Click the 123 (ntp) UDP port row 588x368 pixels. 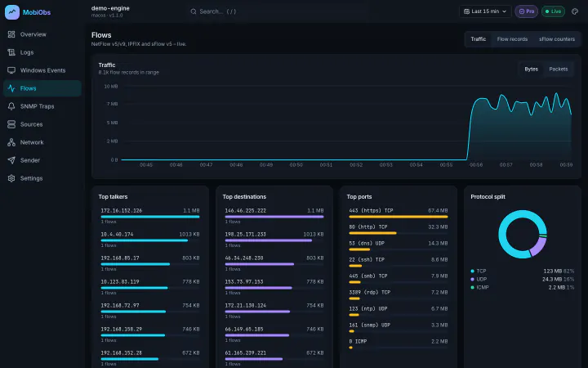click(399, 311)
